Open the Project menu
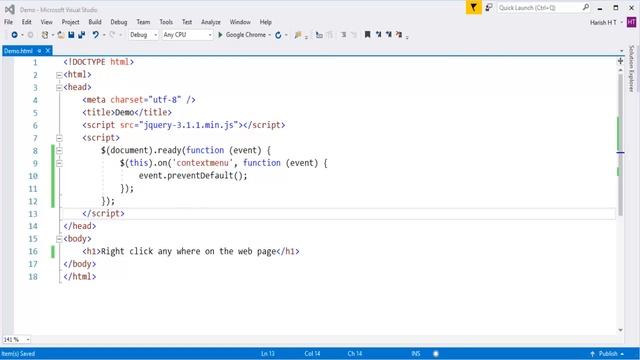640x360 pixels. [x=70, y=22]
